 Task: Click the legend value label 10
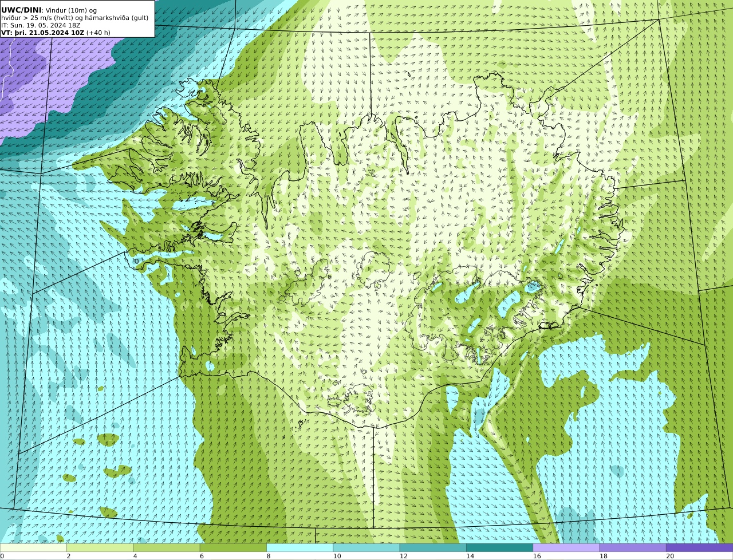coord(337,556)
